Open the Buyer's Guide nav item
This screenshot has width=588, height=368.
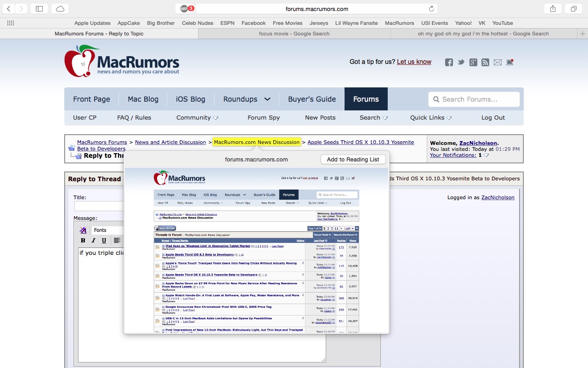point(312,99)
